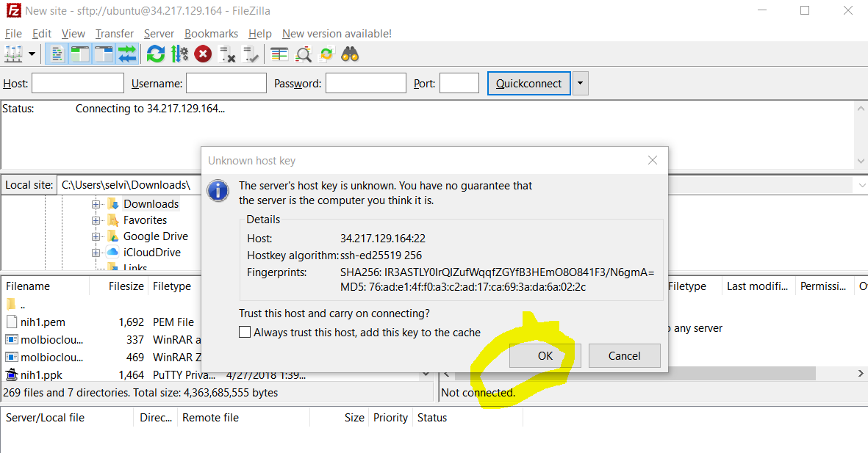The width and height of the screenshot is (868, 453).
Task: Expand the Favorites tree folder
Action: tap(96, 220)
